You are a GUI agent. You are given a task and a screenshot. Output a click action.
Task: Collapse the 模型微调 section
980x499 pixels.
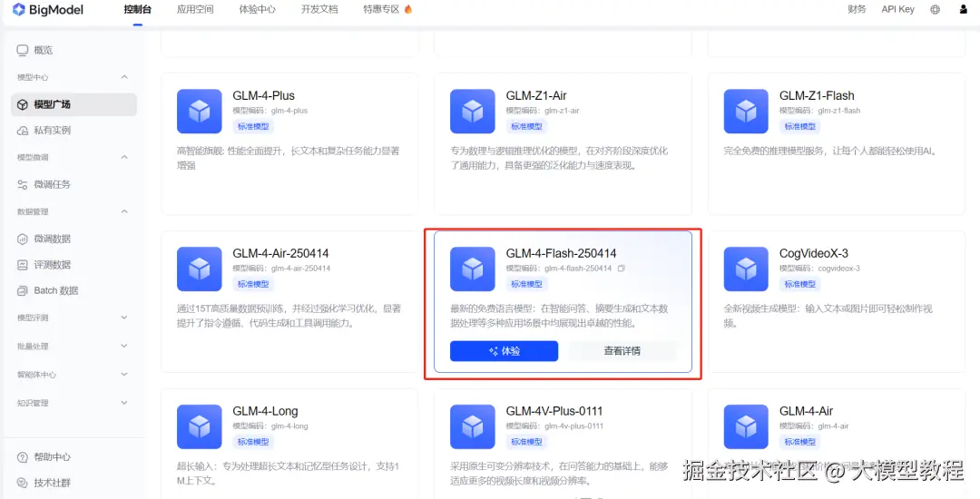click(124, 157)
